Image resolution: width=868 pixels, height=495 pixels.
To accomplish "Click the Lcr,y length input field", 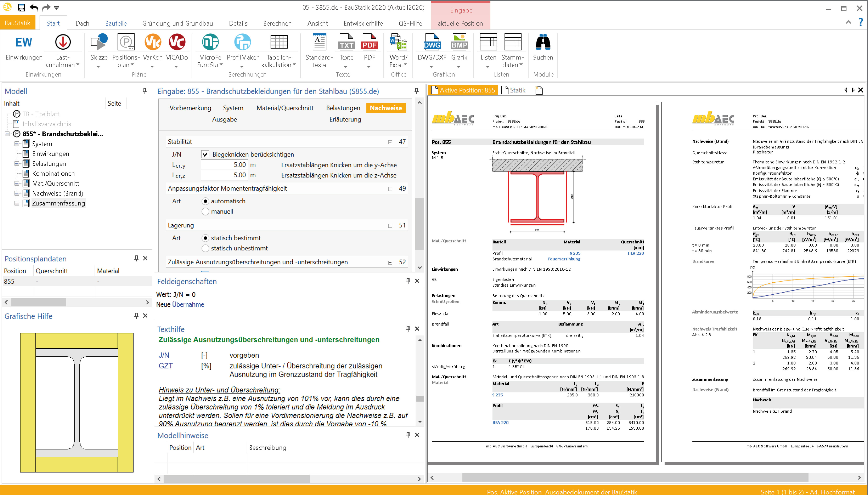I will pyautogui.click(x=224, y=165).
